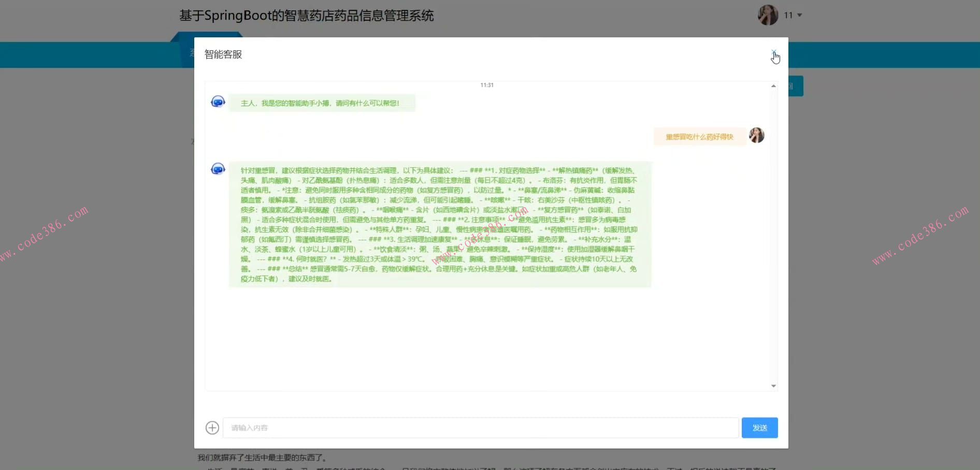Click the profile avatar photo in top right corner
The height and width of the screenshot is (470, 980).
(x=768, y=15)
